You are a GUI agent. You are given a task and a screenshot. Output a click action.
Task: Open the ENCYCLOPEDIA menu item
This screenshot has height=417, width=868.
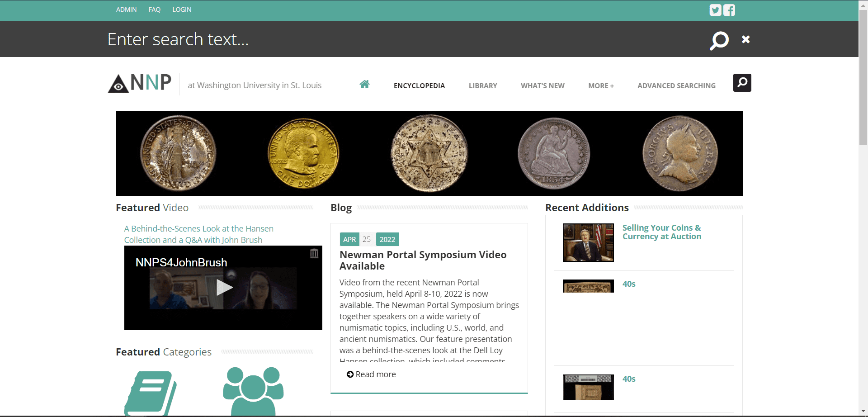[419, 85]
